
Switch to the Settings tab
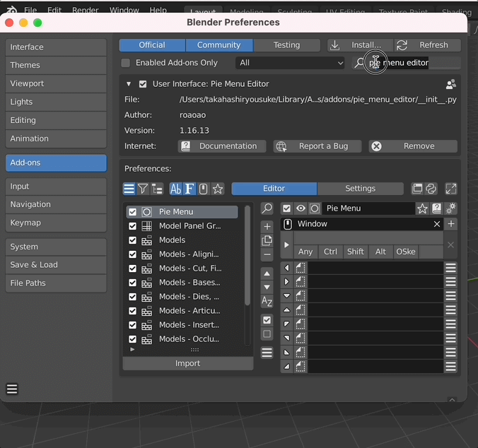click(360, 189)
